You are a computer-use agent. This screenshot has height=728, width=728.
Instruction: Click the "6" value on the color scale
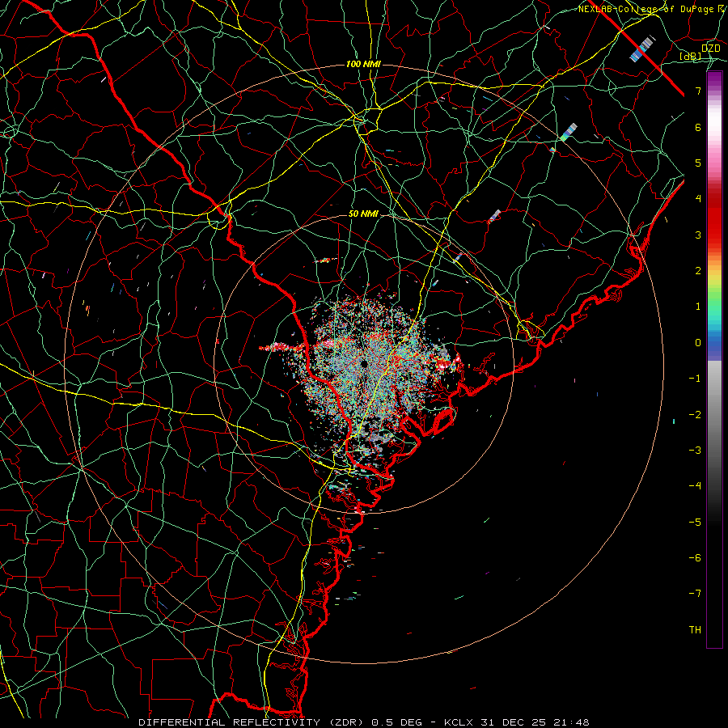point(698,127)
